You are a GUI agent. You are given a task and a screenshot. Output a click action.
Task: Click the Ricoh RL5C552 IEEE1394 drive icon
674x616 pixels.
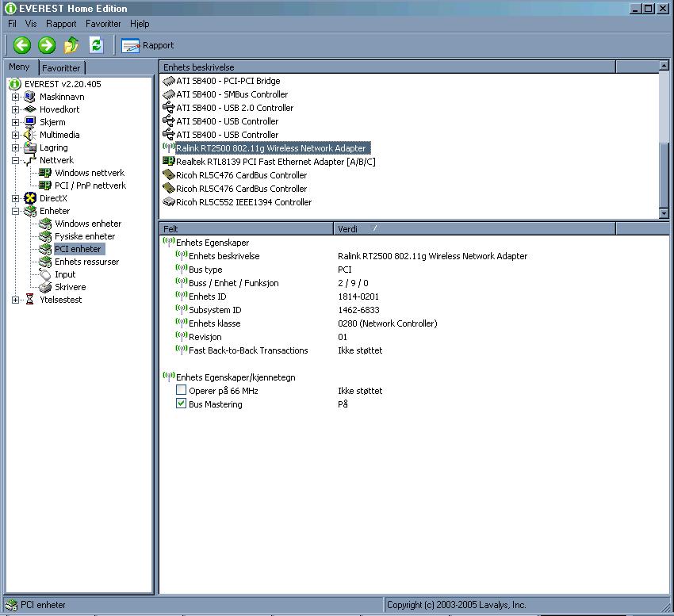coord(168,201)
